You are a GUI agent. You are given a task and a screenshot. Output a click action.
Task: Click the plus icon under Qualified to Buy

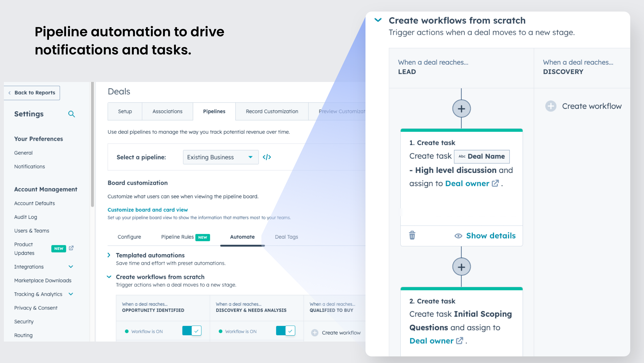[x=315, y=333]
